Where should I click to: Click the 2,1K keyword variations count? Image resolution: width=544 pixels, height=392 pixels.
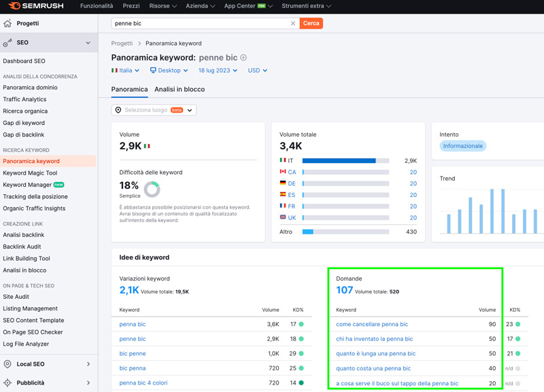[x=129, y=290]
